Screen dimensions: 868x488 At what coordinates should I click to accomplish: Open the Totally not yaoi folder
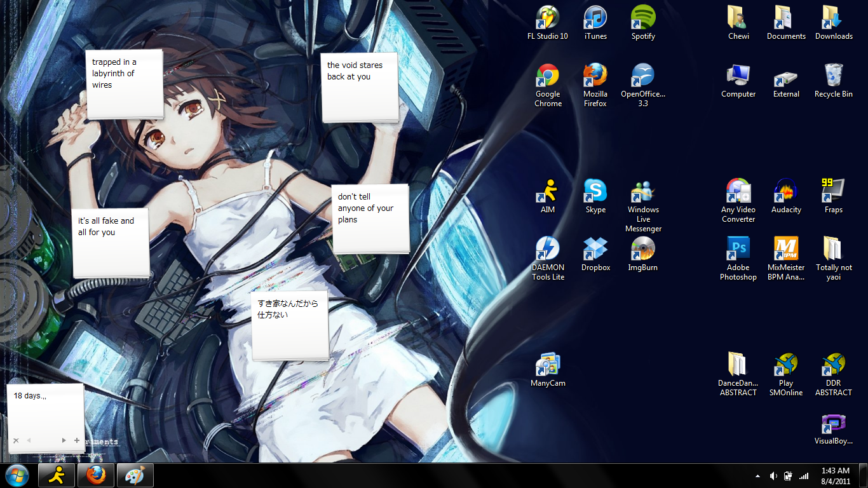pyautogui.click(x=834, y=259)
